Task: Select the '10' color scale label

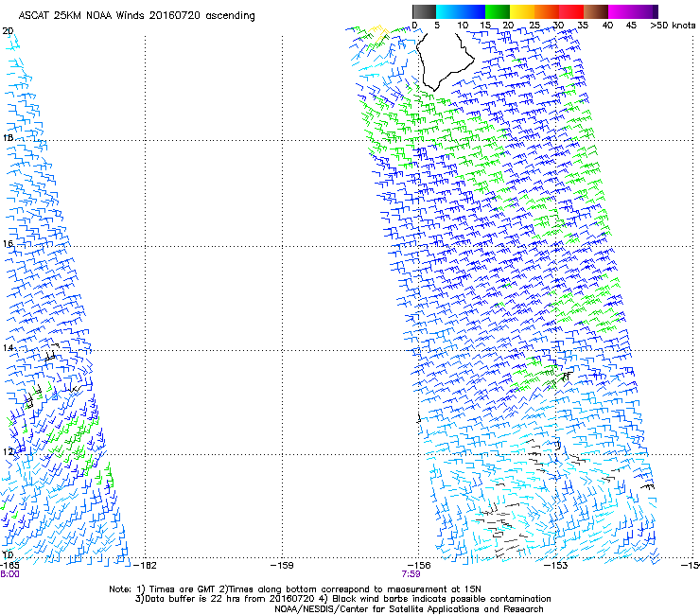Action: [x=463, y=26]
